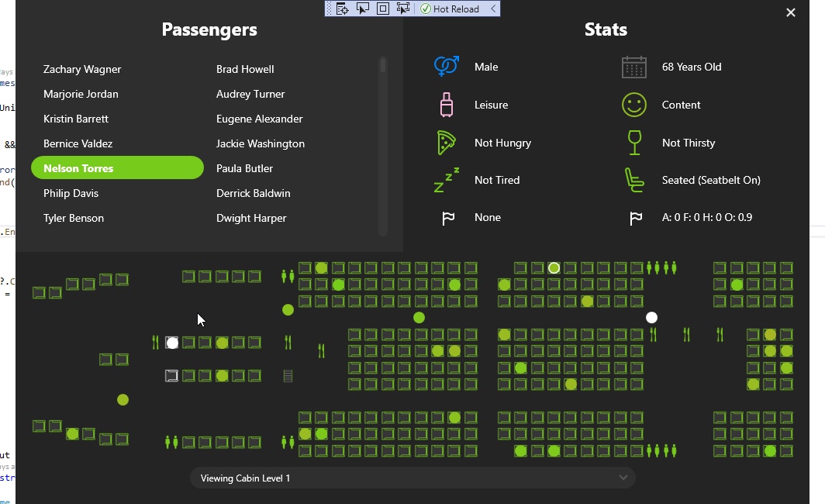
Task: Click the luggage icon next to Leisure
Action: click(447, 105)
